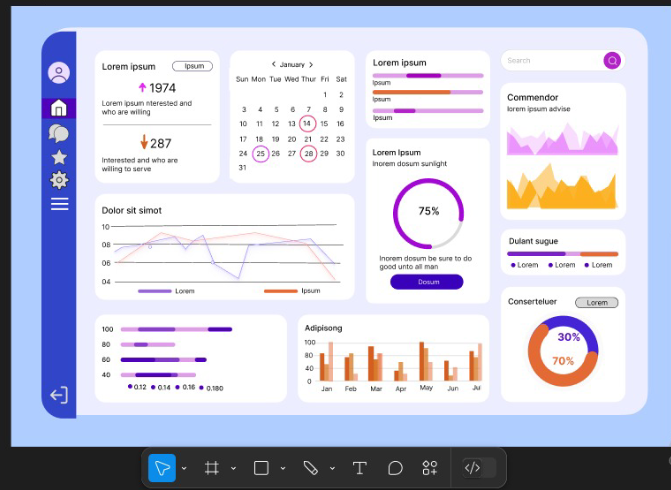The image size is (671, 490).
Task: Expand the Pen tool dropdown arrow
Action: pos(332,468)
